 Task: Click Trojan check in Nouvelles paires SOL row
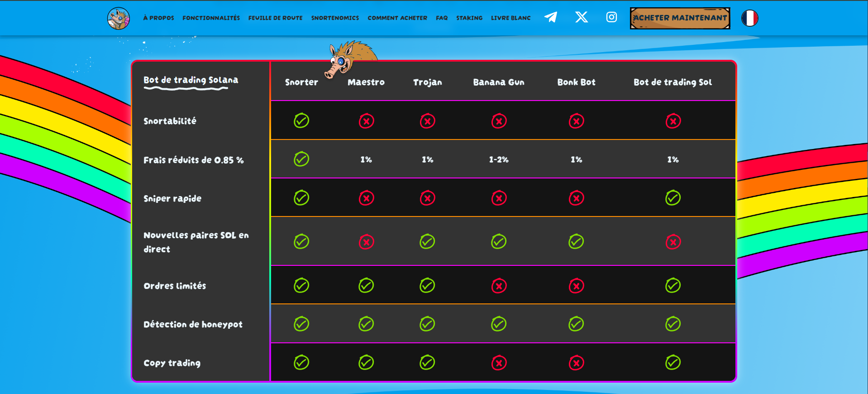[427, 241]
